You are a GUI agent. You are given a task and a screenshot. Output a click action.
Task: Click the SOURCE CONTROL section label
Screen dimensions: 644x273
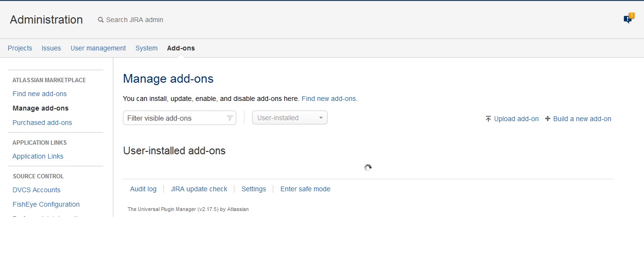click(x=38, y=176)
